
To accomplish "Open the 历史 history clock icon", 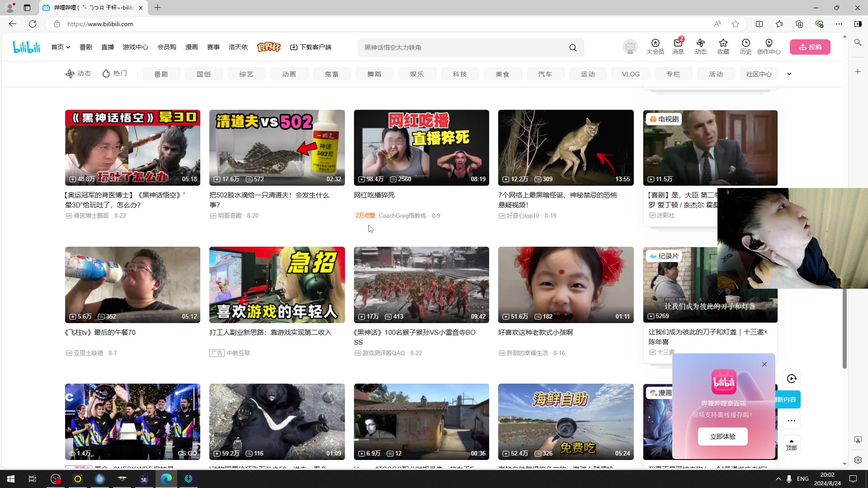I will coord(745,47).
